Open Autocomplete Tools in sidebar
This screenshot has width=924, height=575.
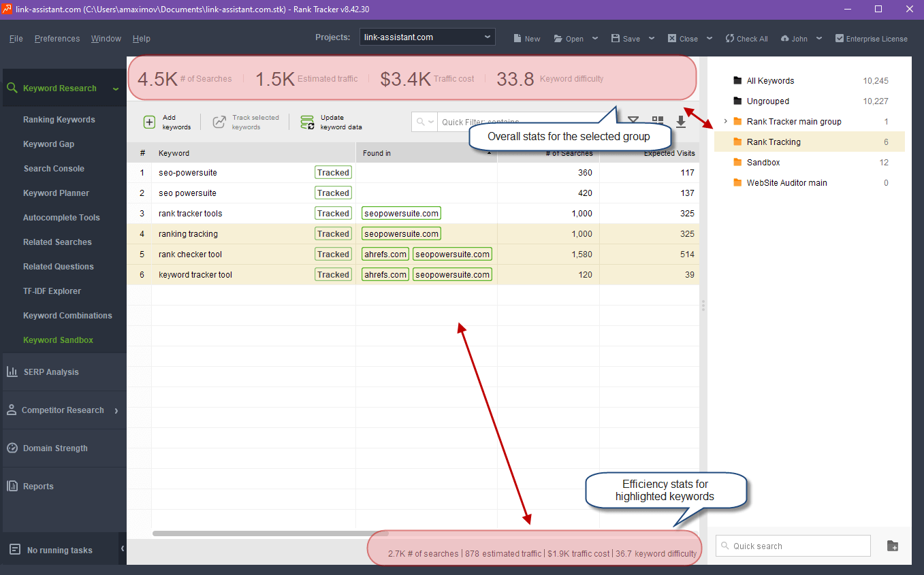coord(61,218)
